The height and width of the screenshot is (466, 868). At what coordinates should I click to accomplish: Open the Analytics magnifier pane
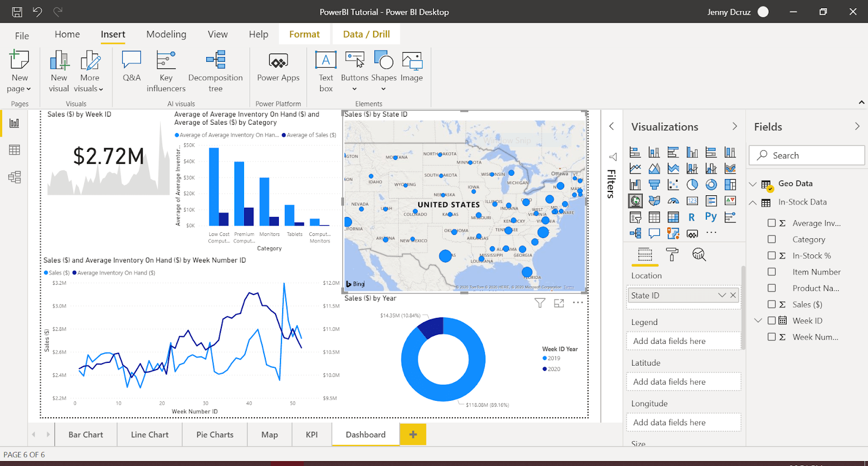[x=699, y=254]
